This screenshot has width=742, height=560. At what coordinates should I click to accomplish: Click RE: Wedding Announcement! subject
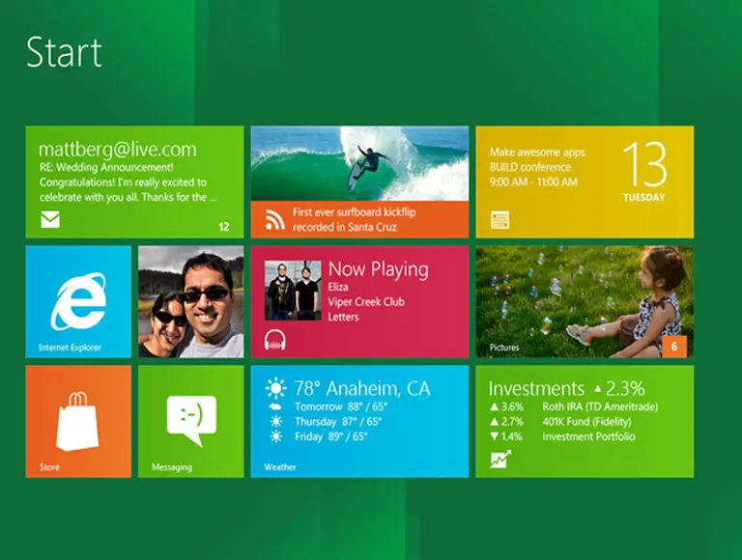click(106, 167)
